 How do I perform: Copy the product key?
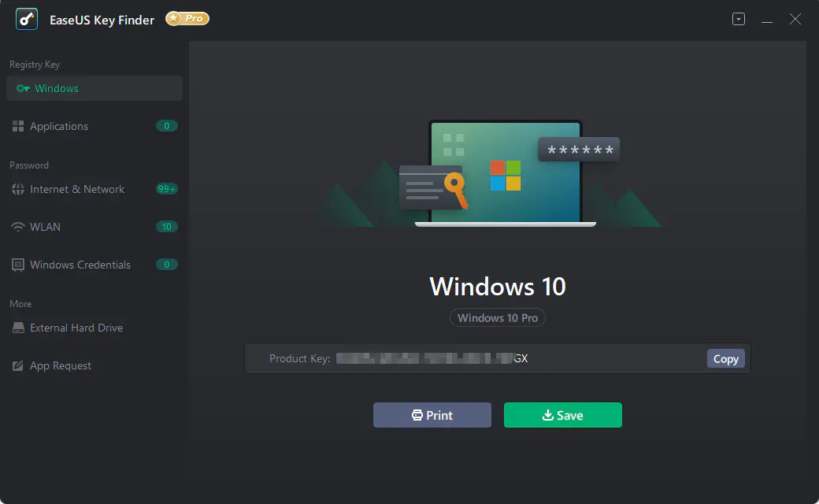tap(724, 358)
